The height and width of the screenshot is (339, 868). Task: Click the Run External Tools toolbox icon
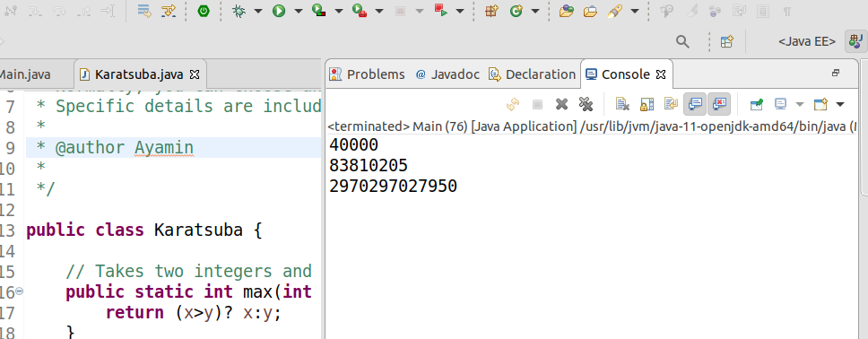tap(360, 11)
